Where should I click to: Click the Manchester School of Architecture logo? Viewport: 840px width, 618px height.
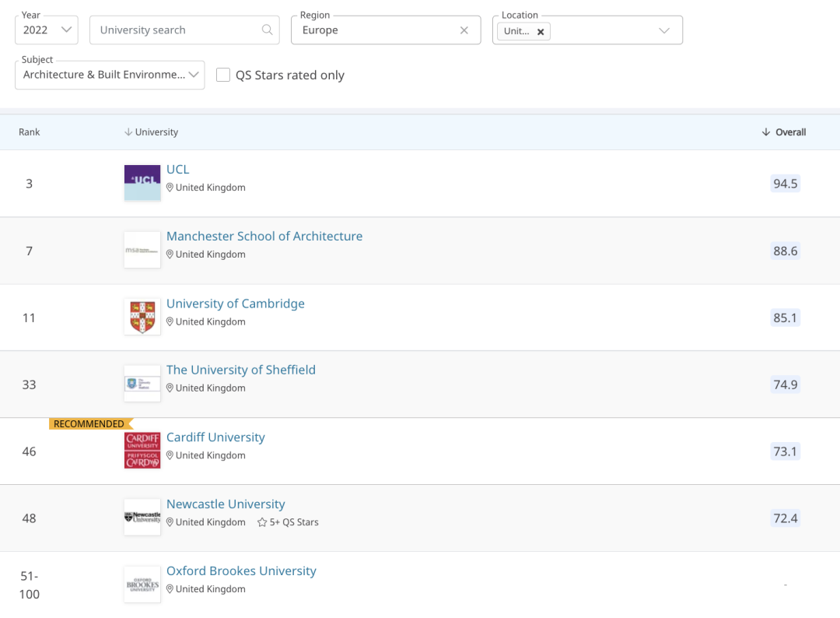[x=142, y=250]
